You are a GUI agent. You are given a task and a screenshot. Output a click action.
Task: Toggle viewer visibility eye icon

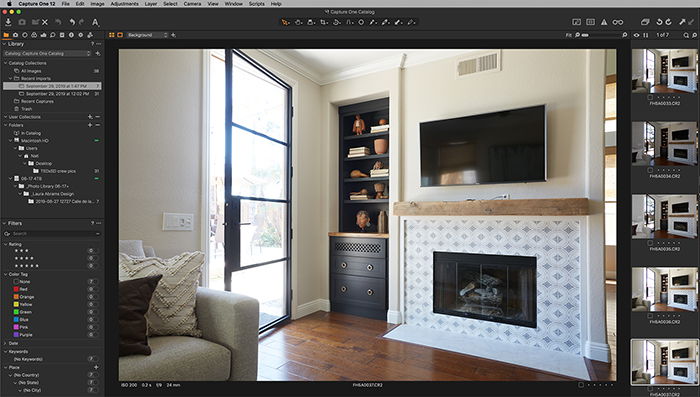tap(637, 35)
